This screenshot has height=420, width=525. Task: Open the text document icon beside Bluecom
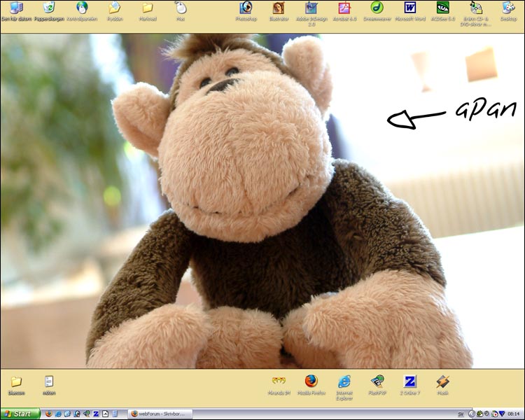(x=49, y=381)
